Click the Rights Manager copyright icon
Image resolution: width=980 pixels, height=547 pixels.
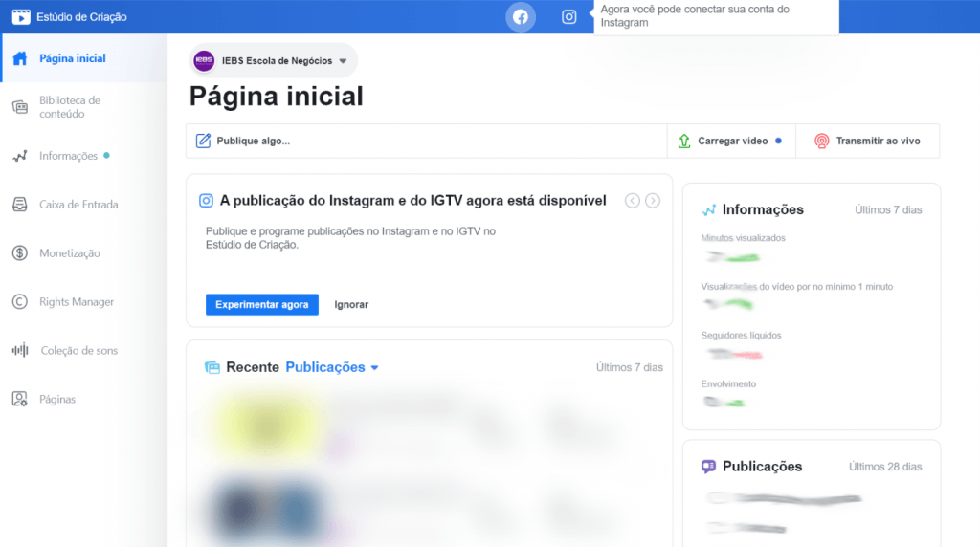tap(20, 301)
